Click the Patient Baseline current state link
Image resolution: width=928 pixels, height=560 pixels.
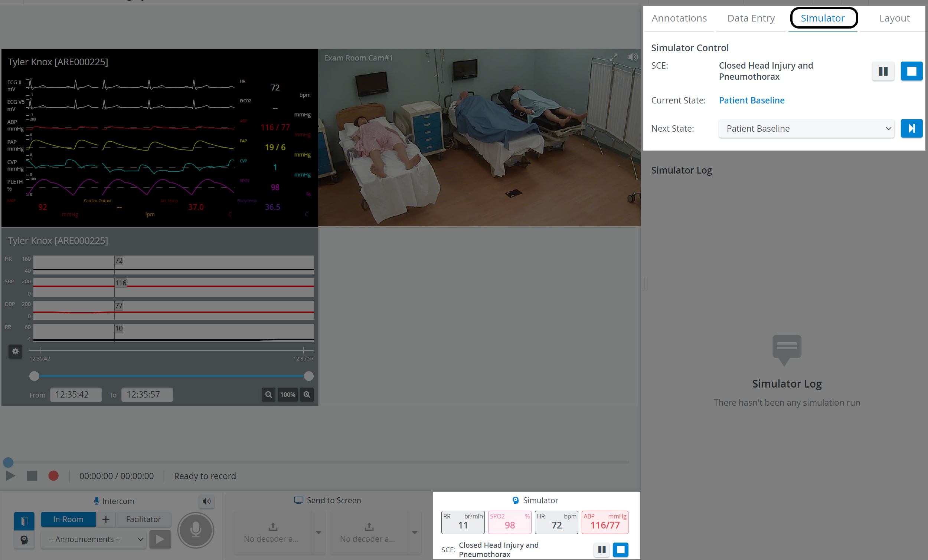coord(751,100)
